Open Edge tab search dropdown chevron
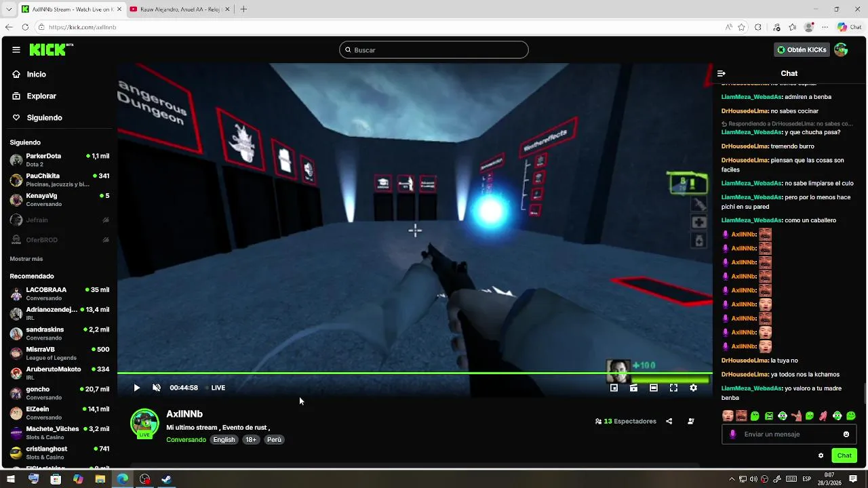This screenshot has width=868, height=488. 9,9
